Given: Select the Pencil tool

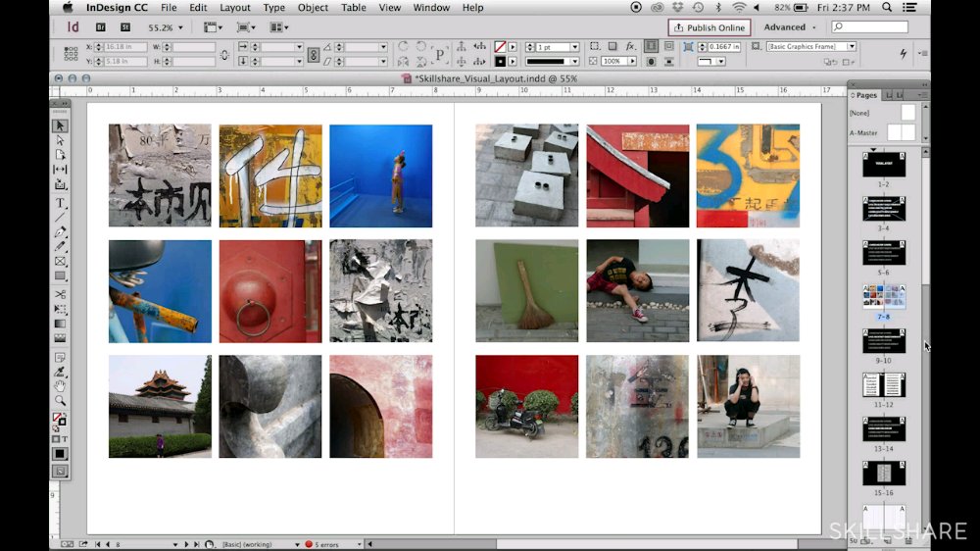Looking at the screenshot, I should (x=60, y=246).
